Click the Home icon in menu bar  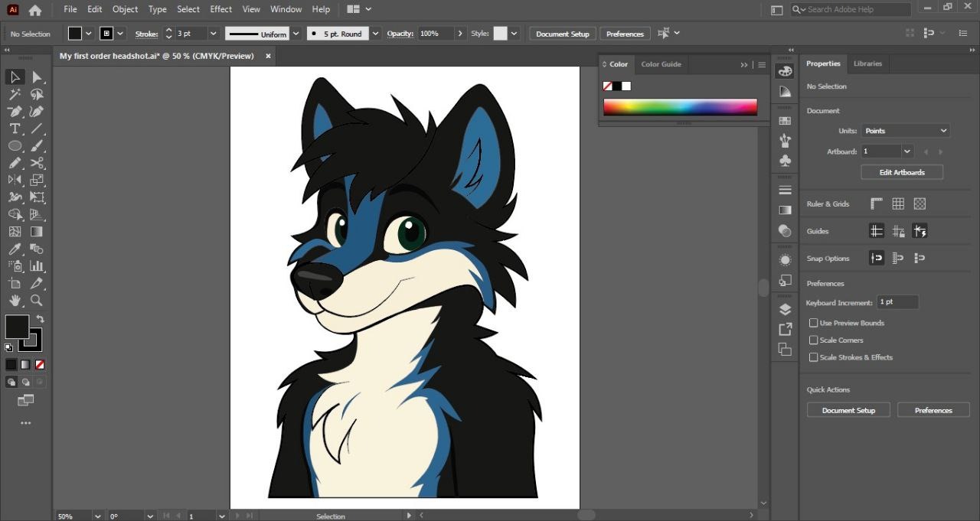(35, 10)
